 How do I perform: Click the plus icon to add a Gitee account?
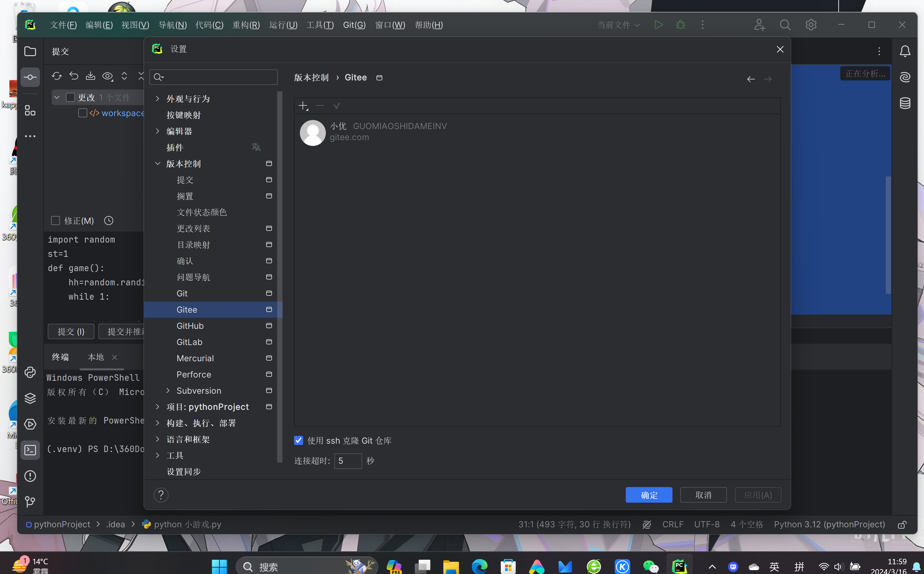pos(303,105)
